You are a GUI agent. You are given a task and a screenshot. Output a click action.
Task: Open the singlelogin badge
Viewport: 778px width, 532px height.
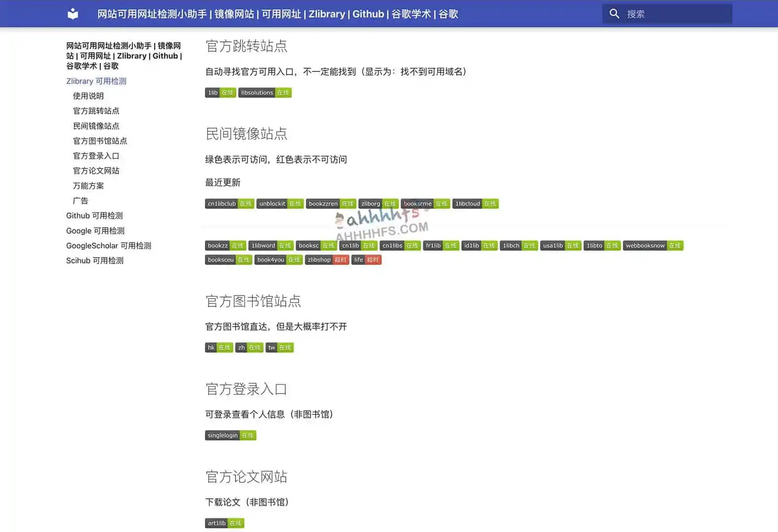coord(230,435)
